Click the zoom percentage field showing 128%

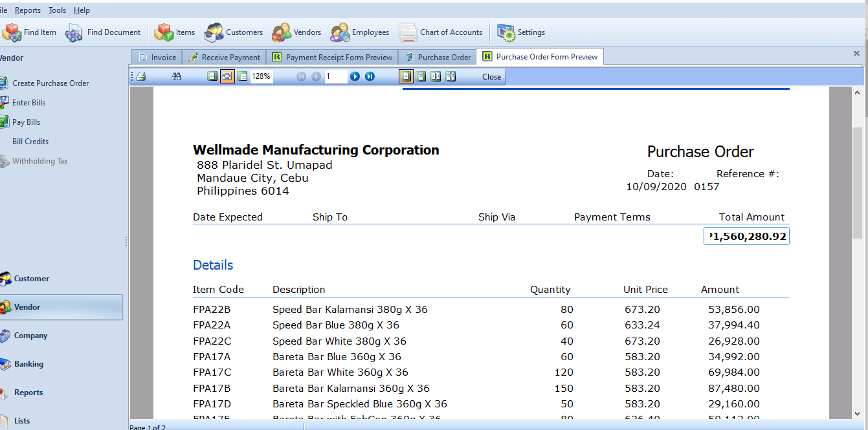pyautogui.click(x=262, y=76)
